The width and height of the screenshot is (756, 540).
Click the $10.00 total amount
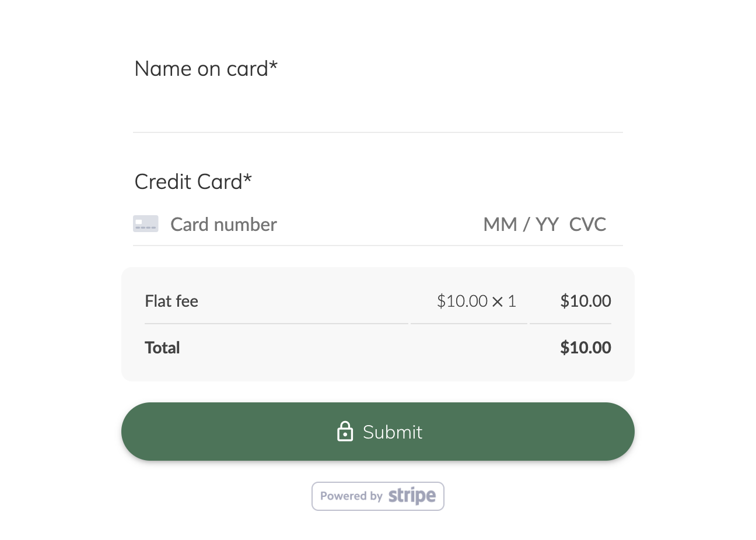(586, 348)
